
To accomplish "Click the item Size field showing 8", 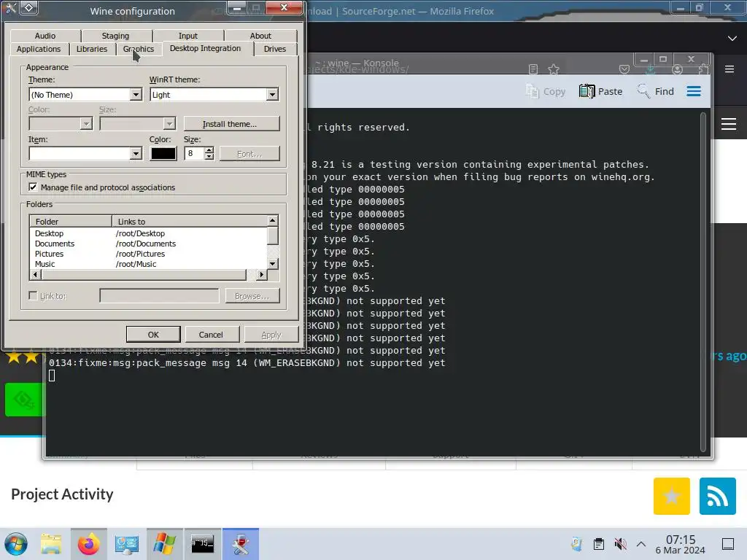I will [194, 153].
